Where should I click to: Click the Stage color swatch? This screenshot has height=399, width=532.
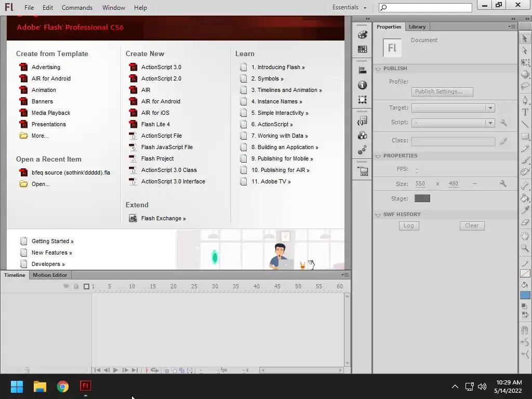point(422,198)
